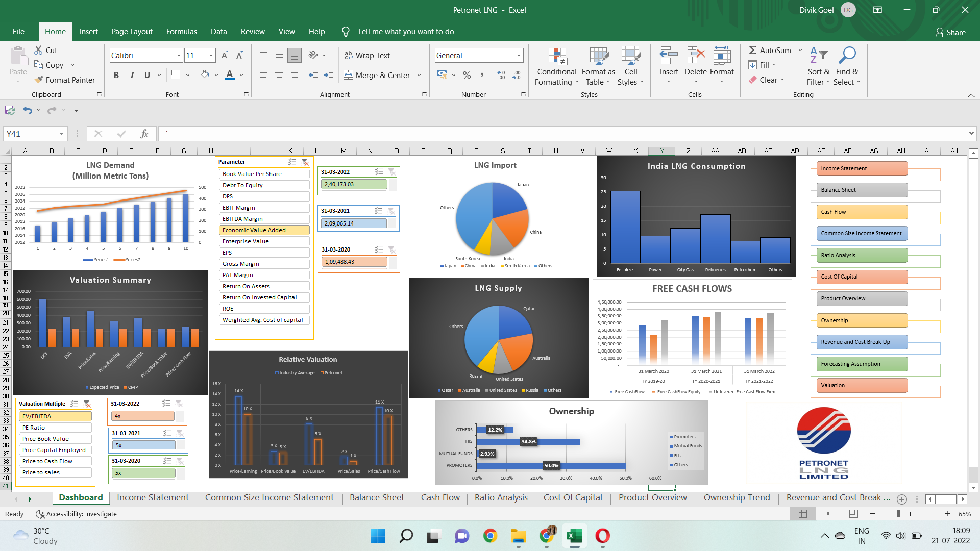Expand the number format General dropdown

pos(519,55)
